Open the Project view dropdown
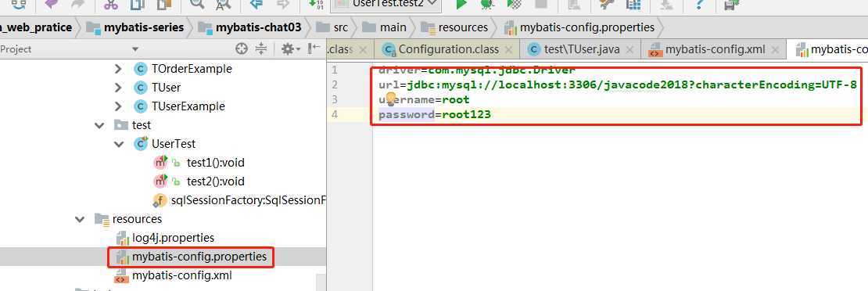Screen dimensions: 868x291 coord(135,50)
